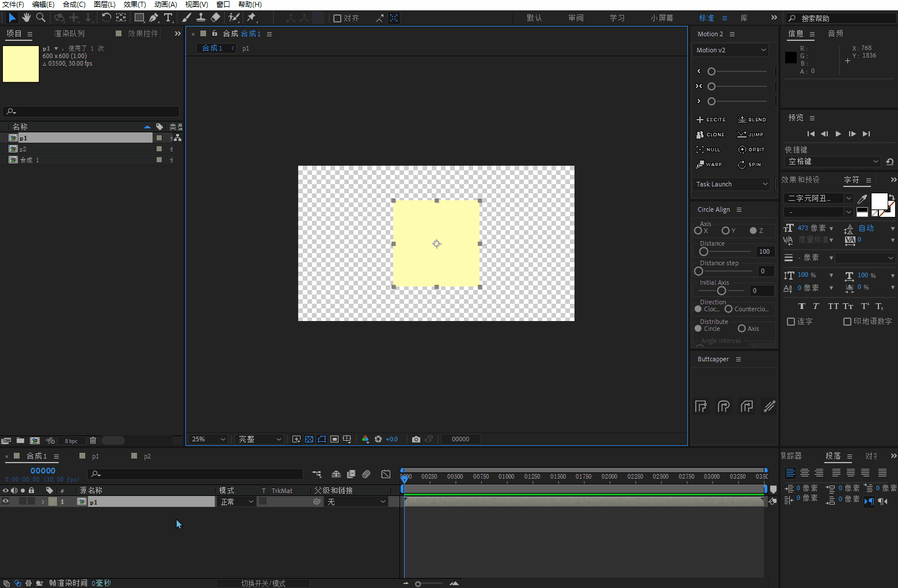This screenshot has width=898, height=588.
Task: Switch to the 音频 panel tab
Action: pos(835,34)
